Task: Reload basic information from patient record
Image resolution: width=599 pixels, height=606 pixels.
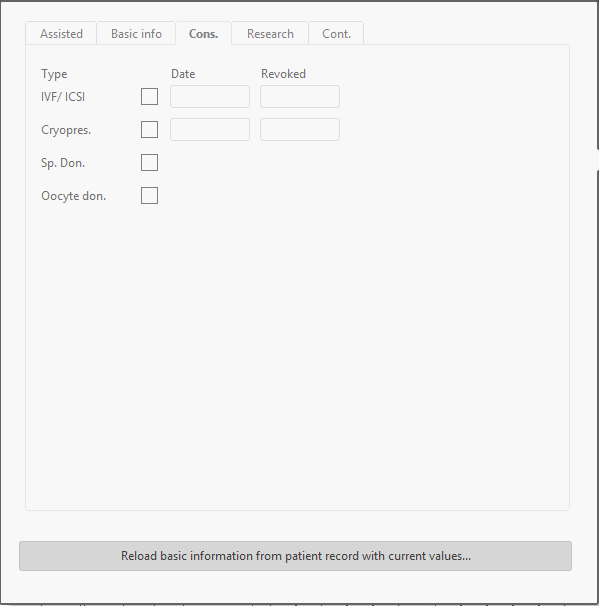Action: tap(296, 556)
